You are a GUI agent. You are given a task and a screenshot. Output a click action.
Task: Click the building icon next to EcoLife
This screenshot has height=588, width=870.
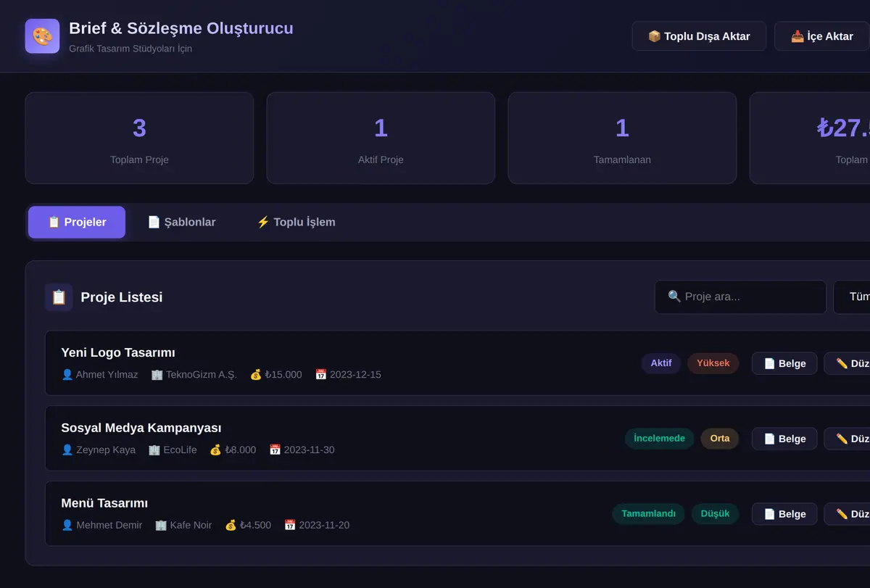(154, 450)
